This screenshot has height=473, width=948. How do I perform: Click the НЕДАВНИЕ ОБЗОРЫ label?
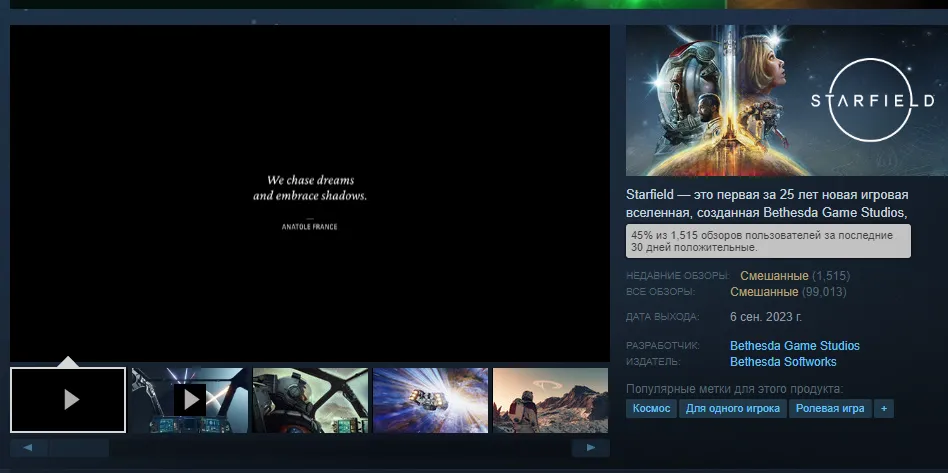tap(678, 276)
